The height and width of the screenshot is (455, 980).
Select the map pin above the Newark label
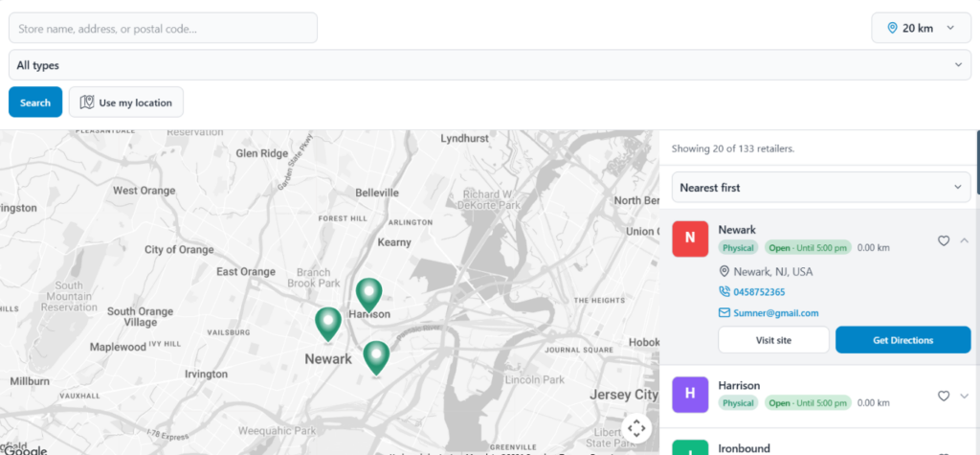point(328,324)
